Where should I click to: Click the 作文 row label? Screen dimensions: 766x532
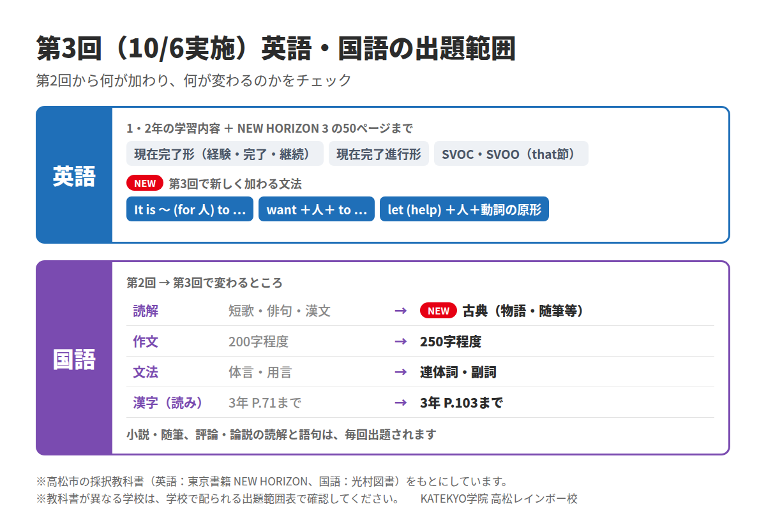pos(146,341)
